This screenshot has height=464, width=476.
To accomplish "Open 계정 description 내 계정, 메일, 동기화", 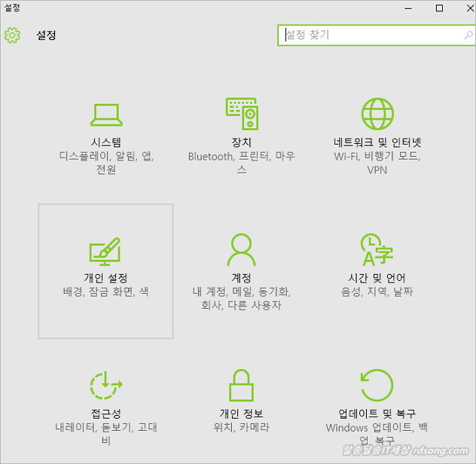I will click(x=242, y=292).
